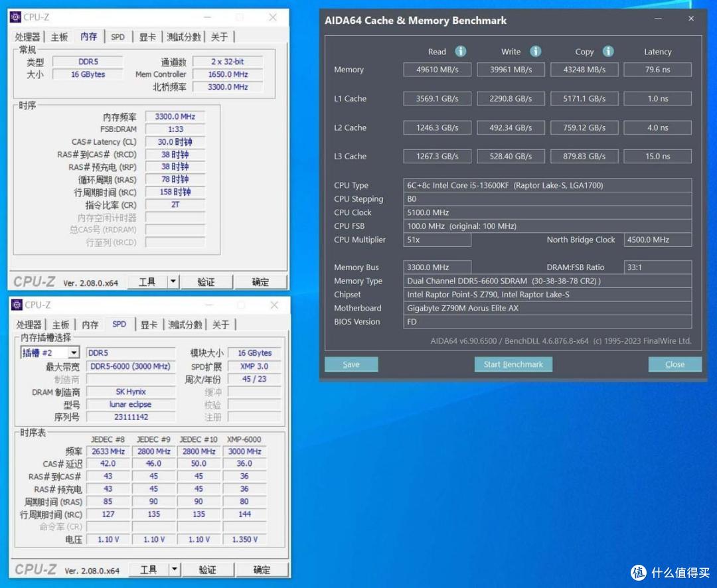Open 主板 tab in bottom CPU-Z window
717x588 pixels.
61,325
